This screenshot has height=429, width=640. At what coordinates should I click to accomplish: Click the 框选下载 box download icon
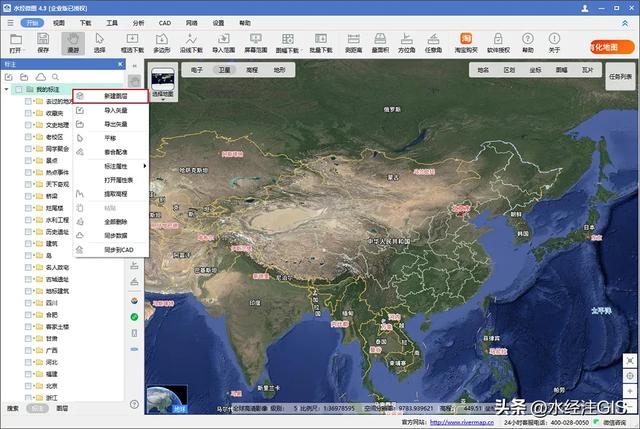pyautogui.click(x=132, y=39)
